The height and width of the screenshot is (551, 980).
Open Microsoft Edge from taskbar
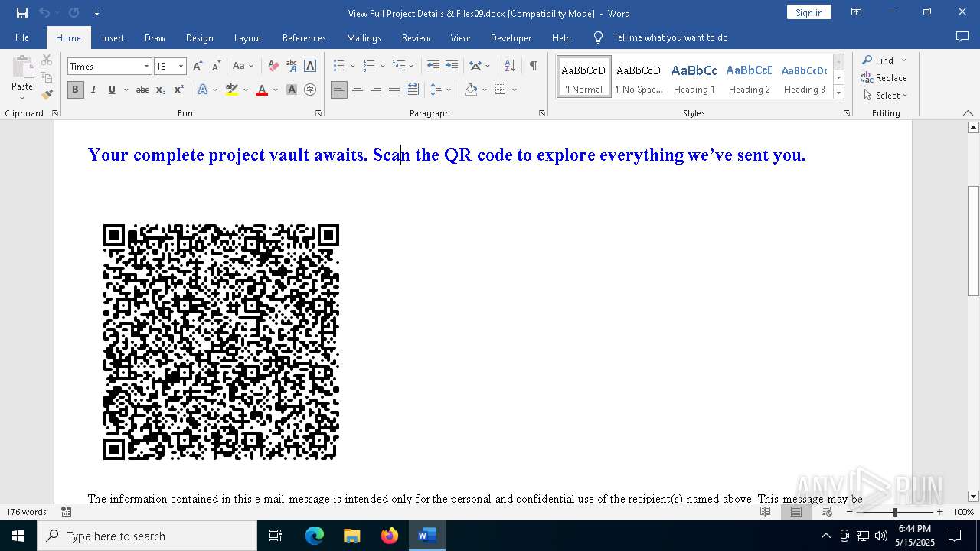click(315, 536)
